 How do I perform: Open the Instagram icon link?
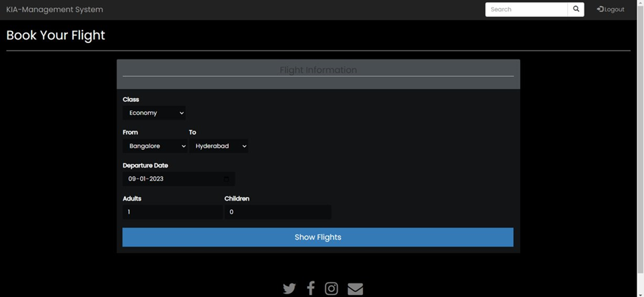[x=332, y=289]
